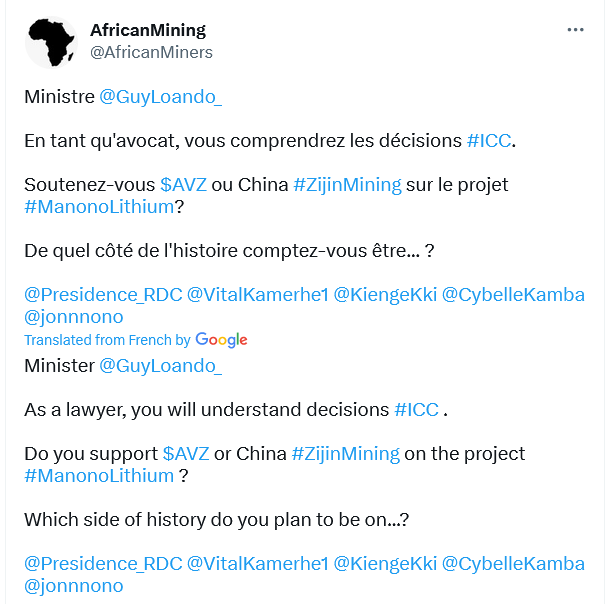Viewport: 606px width, 604px height.
Task: Open #ManonoLithium hashtag in the French text
Action: coord(99,207)
